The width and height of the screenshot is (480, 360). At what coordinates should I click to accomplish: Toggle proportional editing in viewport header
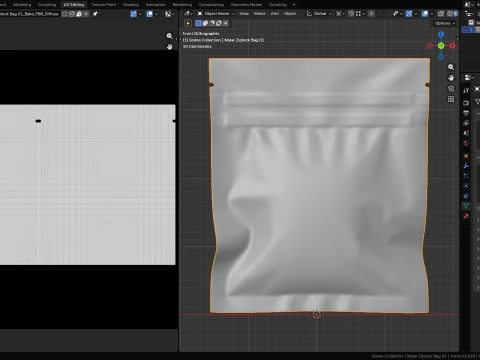[x=371, y=14]
